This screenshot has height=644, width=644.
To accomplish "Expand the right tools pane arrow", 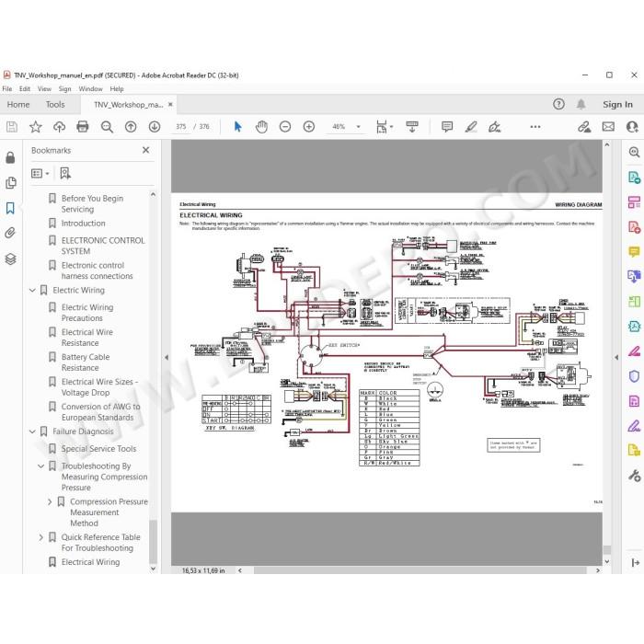I will coord(616,357).
